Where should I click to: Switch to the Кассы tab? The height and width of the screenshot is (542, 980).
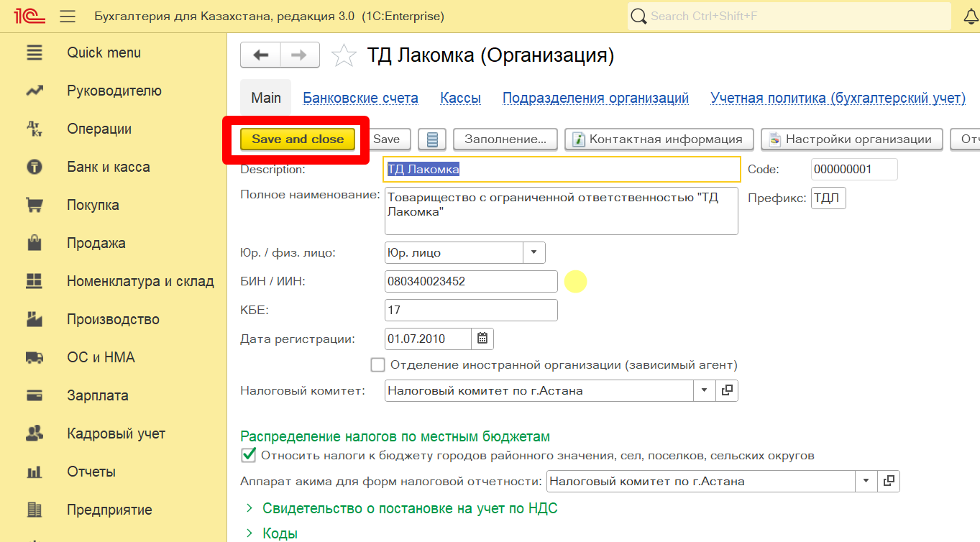pos(460,98)
